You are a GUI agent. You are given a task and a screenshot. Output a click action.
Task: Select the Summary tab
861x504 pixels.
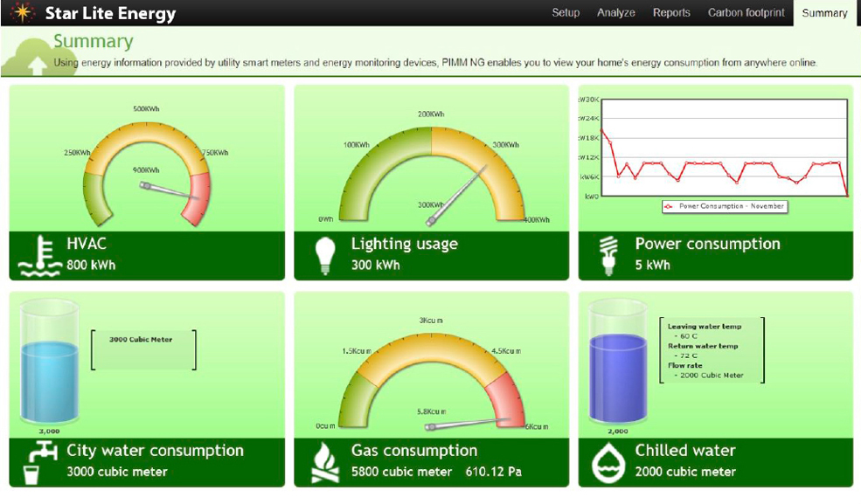(824, 13)
